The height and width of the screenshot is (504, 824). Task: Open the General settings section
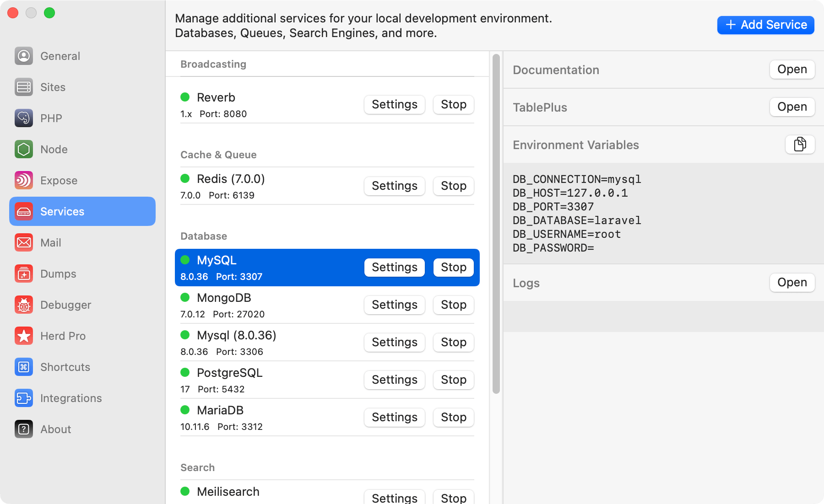point(82,56)
